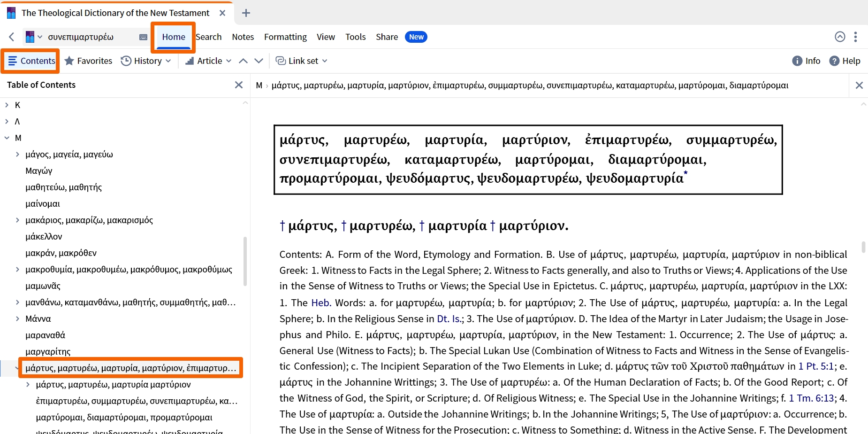Open the Dt. Is. link
Screen dimensions: 868x434
pyautogui.click(x=450, y=318)
